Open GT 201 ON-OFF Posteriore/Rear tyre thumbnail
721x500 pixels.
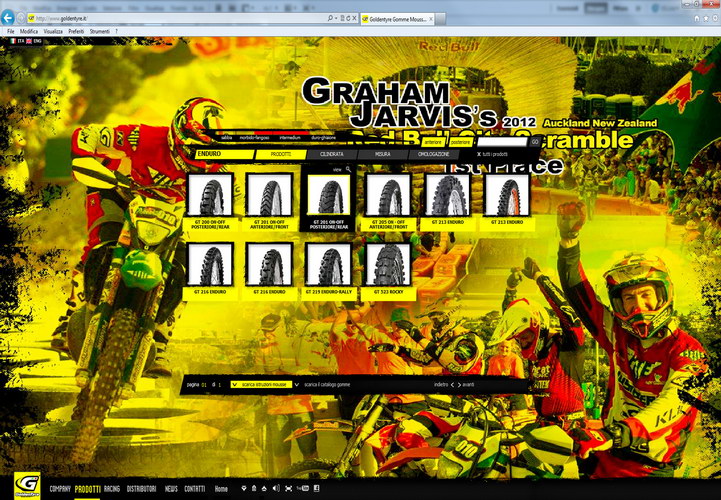click(329, 195)
